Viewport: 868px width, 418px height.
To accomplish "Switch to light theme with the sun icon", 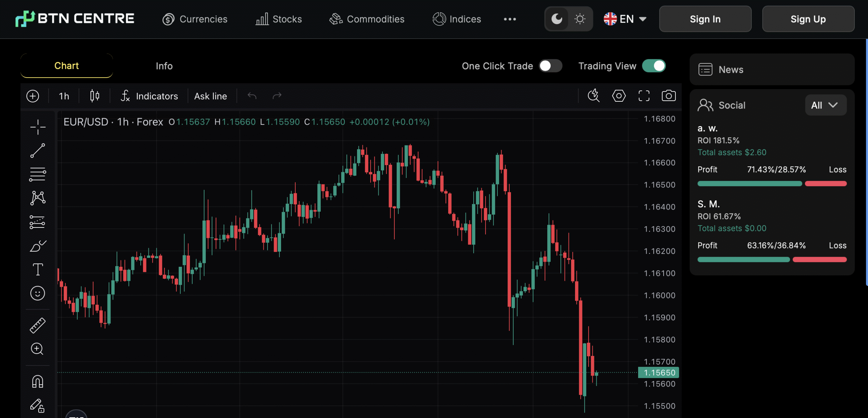I will (x=579, y=19).
